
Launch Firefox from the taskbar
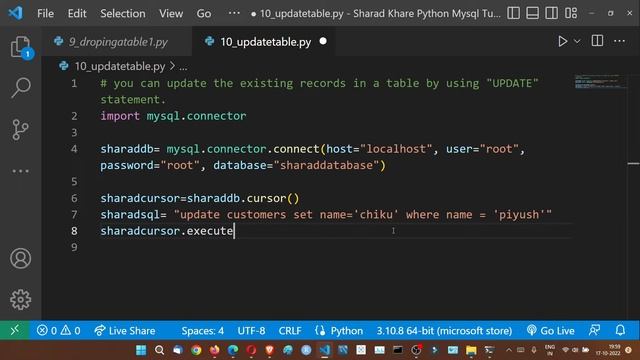[214, 350]
